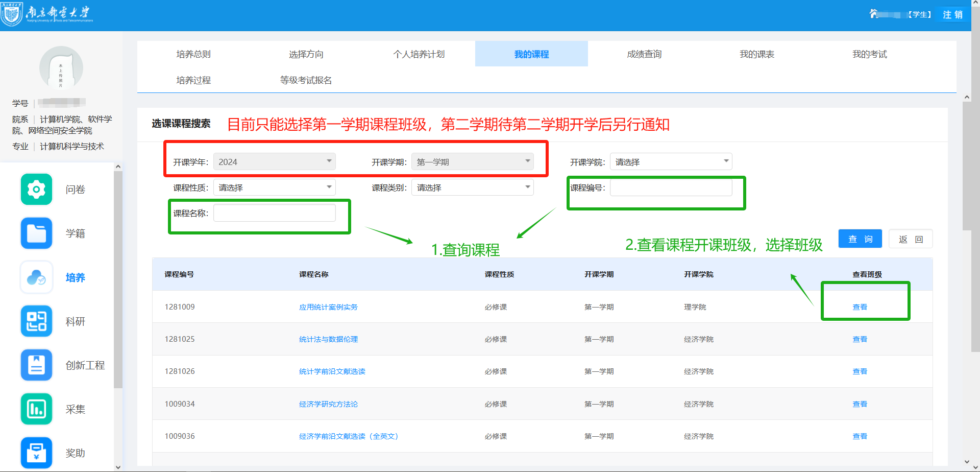Select the 培养 cloud icon
Screen dimensions: 980x472
[x=36, y=277]
